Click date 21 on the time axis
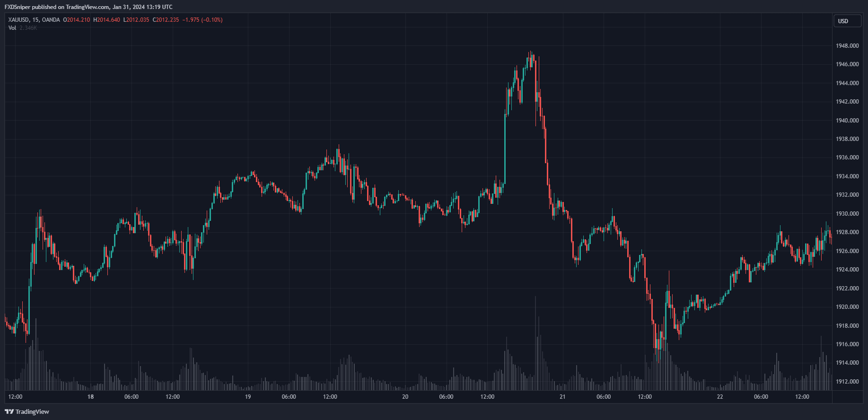 tap(562, 397)
